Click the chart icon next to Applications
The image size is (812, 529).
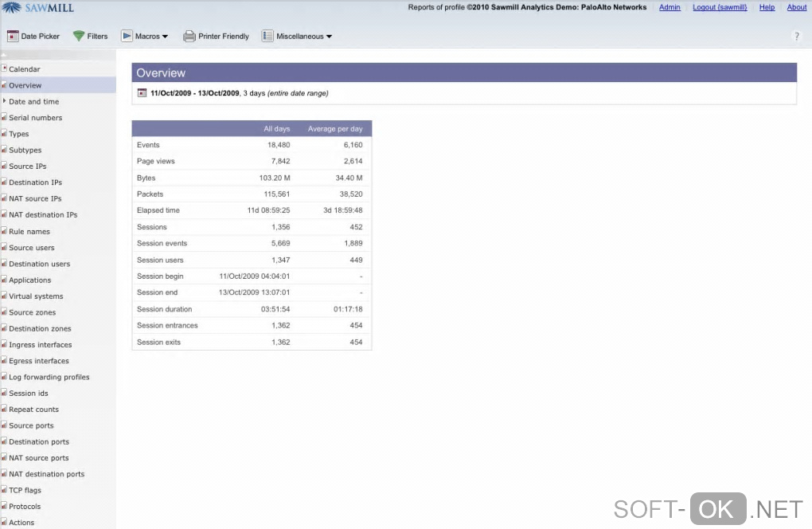pyautogui.click(x=4, y=280)
